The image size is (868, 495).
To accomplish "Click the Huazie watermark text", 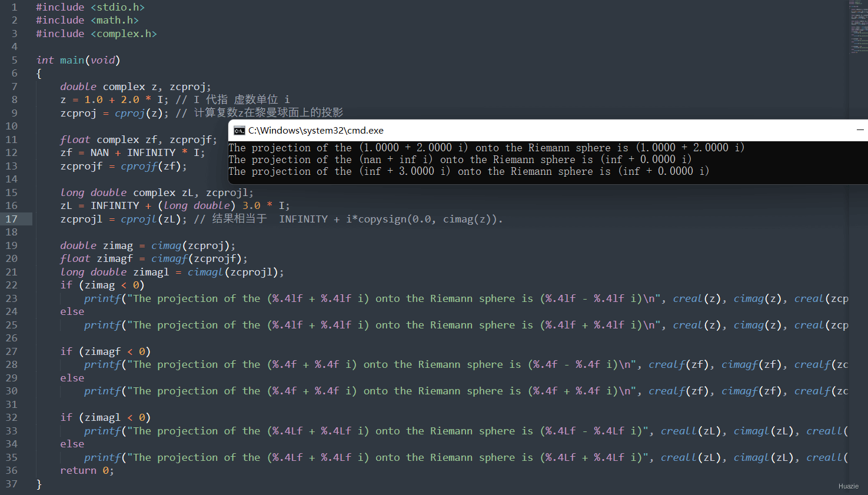I will coord(849,486).
